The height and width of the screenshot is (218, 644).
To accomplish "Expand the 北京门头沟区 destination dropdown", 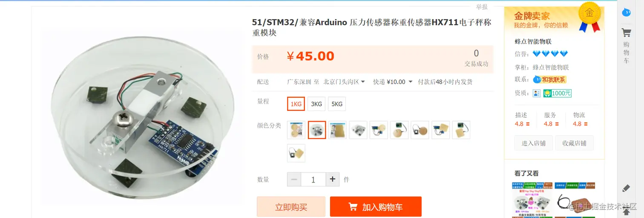I will pos(344,82).
